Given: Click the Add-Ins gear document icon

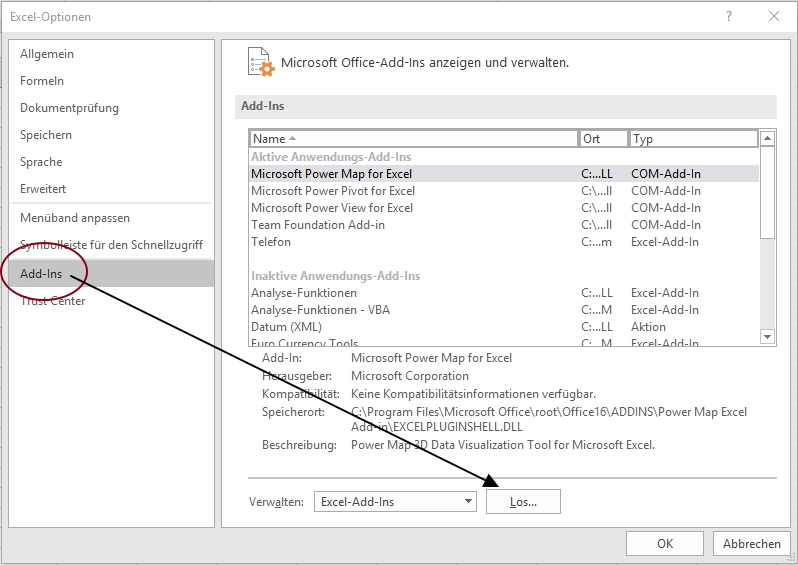Looking at the screenshot, I should (x=261, y=62).
